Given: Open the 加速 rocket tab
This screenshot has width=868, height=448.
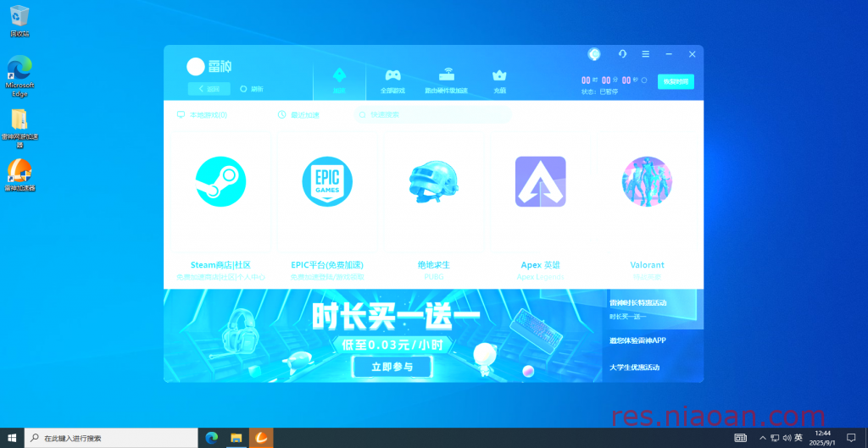Looking at the screenshot, I should click(x=339, y=81).
